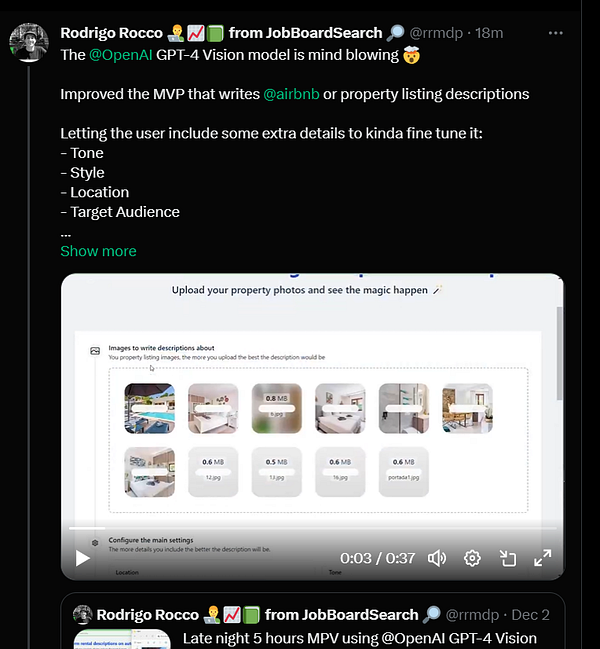Play the embedded video
The width and height of the screenshot is (600, 649).
tap(84, 558)
